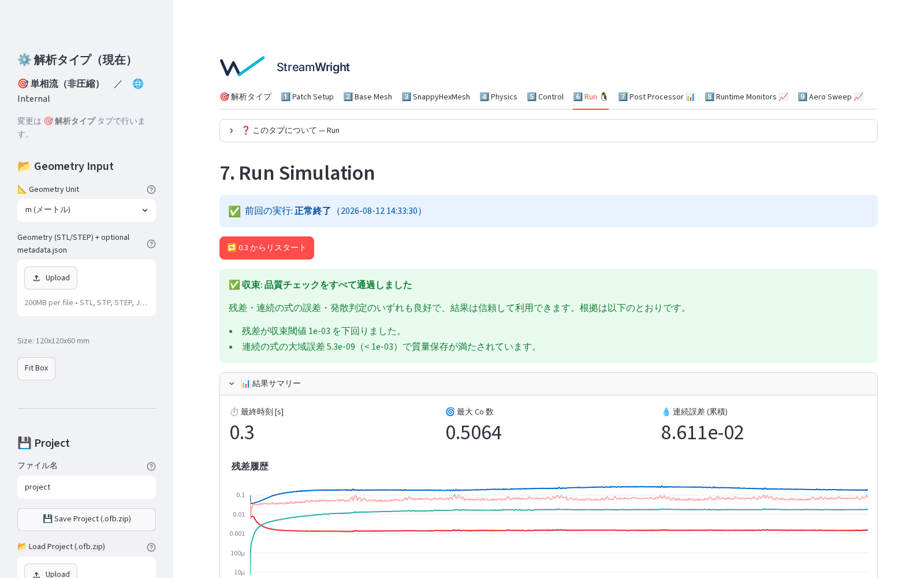
Task: Click the 前回の実行: 正常終了 status banner
Action: tap(549, 211)
